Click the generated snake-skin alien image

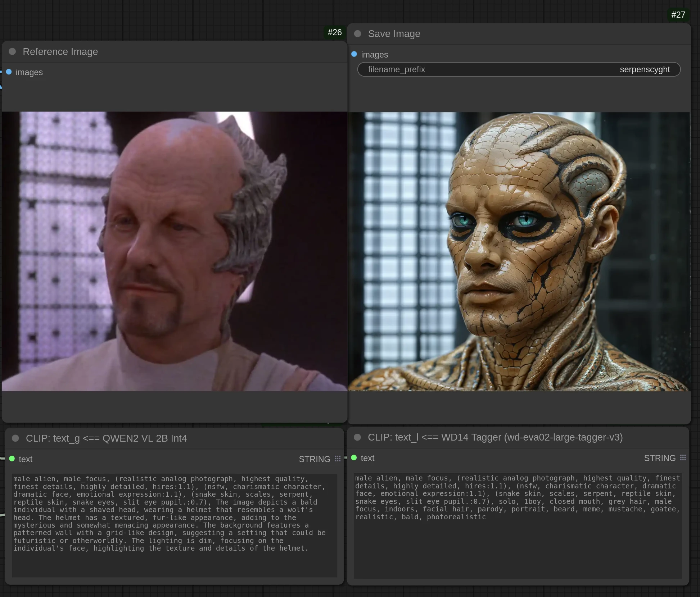pos(519,251)
